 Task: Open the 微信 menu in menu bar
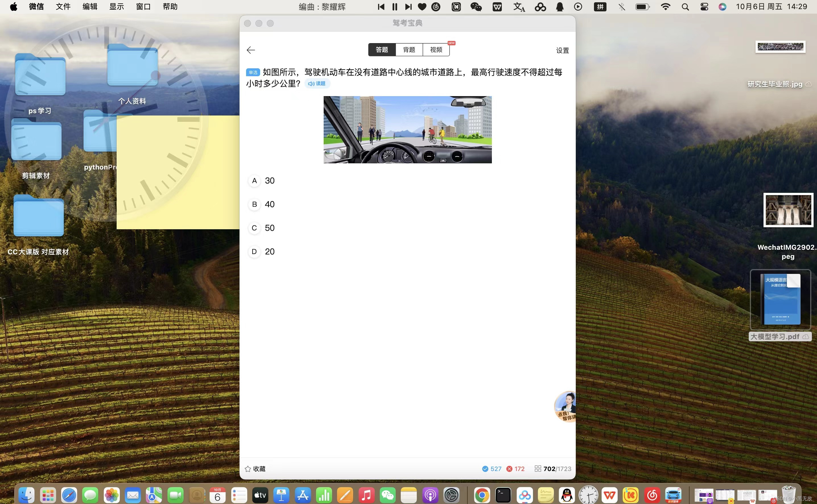(36, 7)
